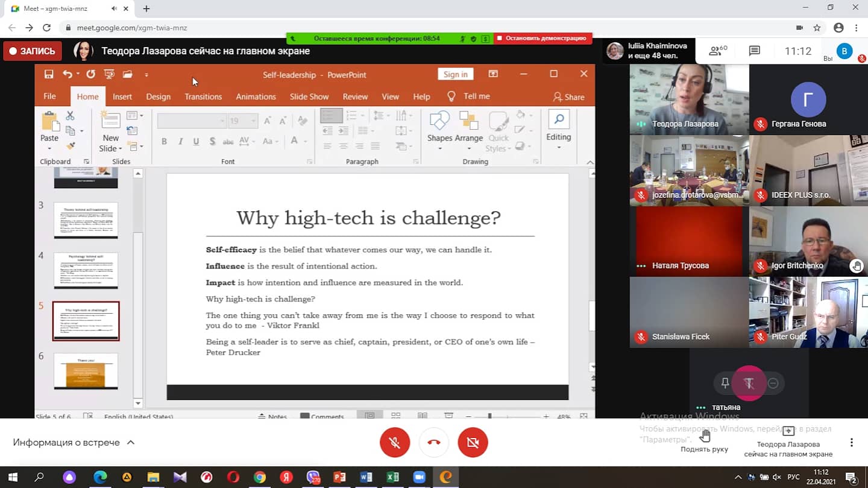Expand the meeting information chevron
Viewport: 868px width, 488px height.
coord(131,442)
